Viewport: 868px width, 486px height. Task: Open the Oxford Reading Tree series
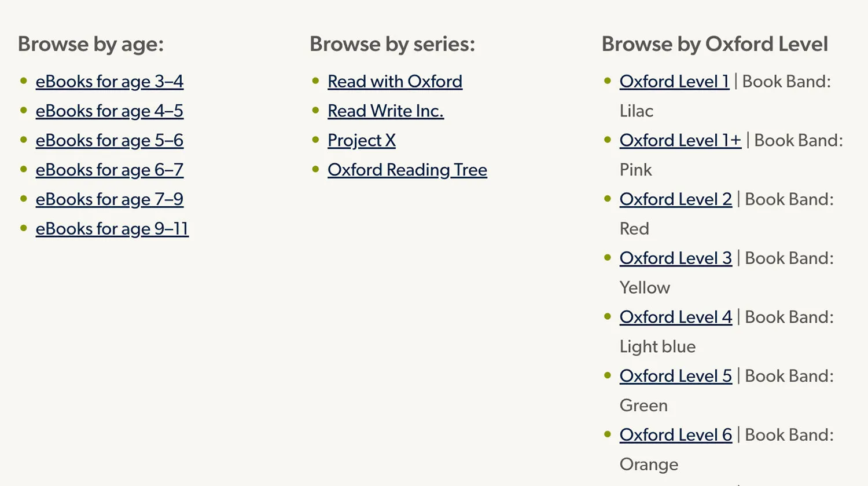407,170
